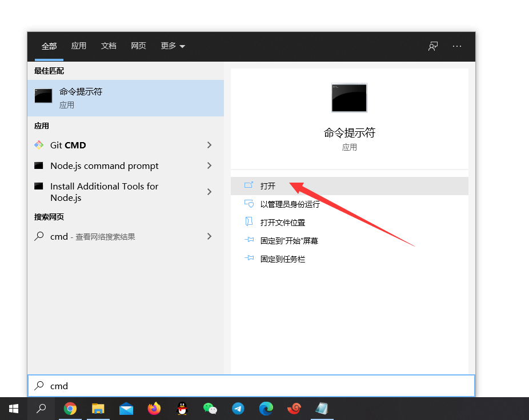This screenshot has width=529, height=420.
Task: Select 固定到任务栏 option
Action: coord(282,259)
